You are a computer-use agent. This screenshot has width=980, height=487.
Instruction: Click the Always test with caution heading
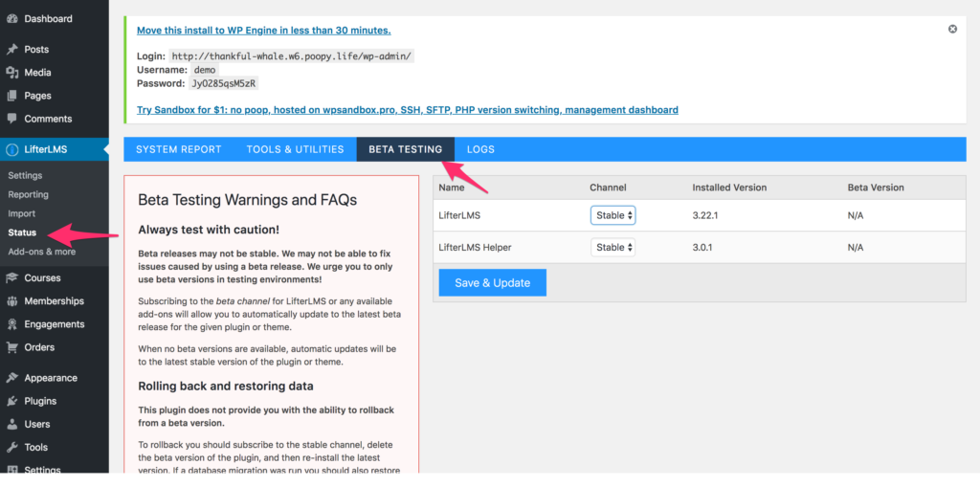coord(209,230)
